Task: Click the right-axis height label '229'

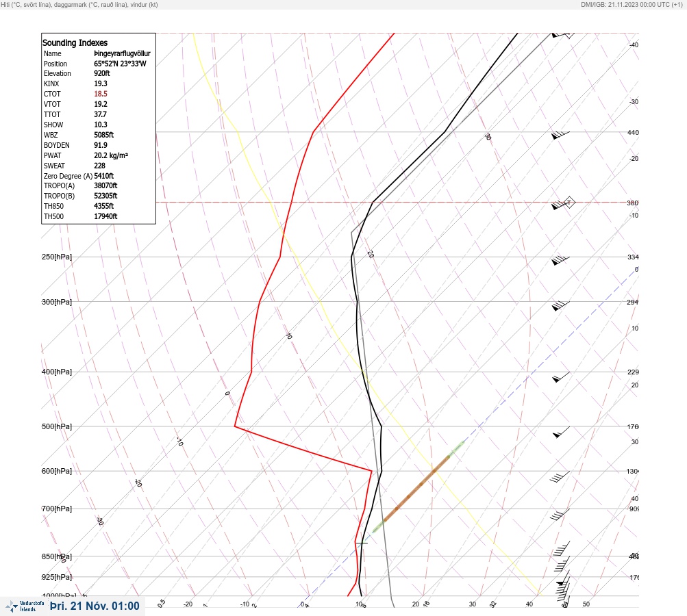Action: pos(633,372)
